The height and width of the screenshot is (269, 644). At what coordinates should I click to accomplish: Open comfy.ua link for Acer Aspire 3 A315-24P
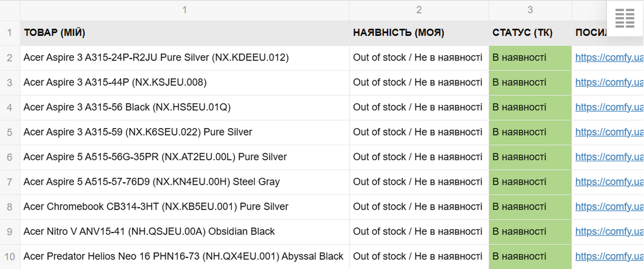tap(609, 57)
